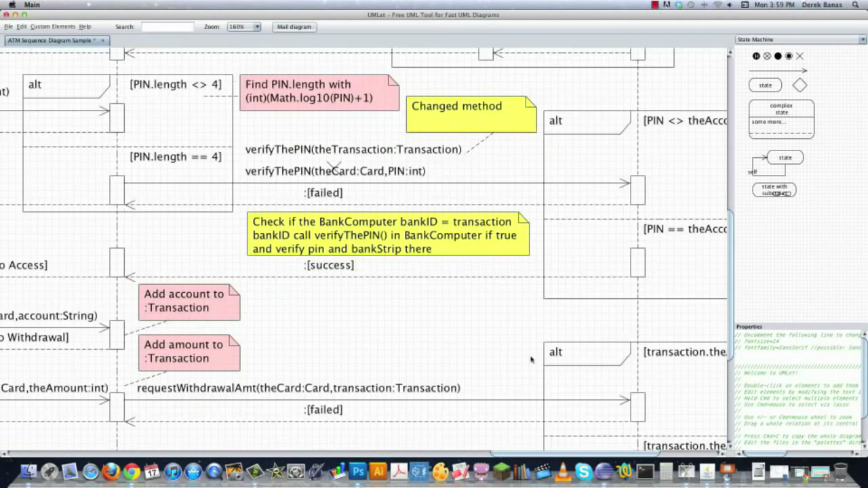Screen dimensions: 868x488
Task: Click the alt label beside [PIN <> theAcc
Action: click(x=556, y=121)
